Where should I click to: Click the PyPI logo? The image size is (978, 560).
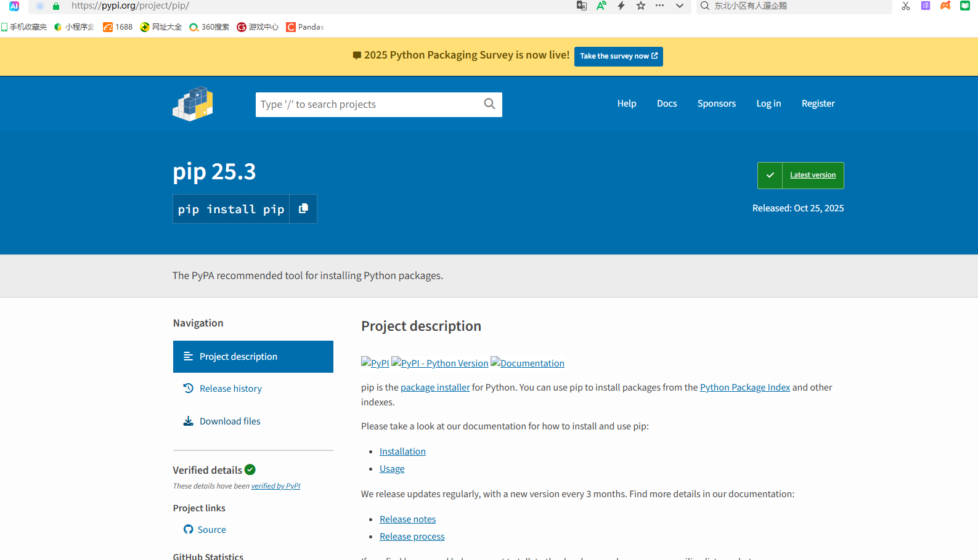pyautogui.click(x=193, y=103)
